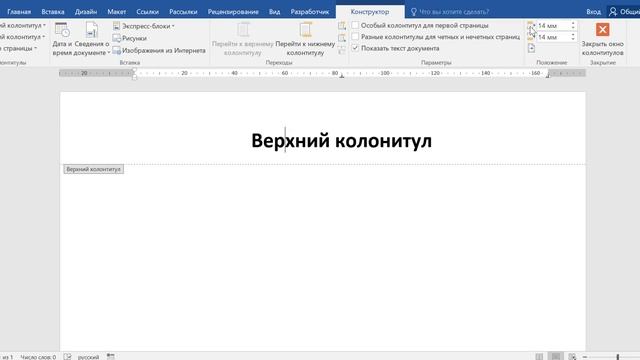
Task: Click in the header text 'Верхний колонитул'
Action: 341,141
